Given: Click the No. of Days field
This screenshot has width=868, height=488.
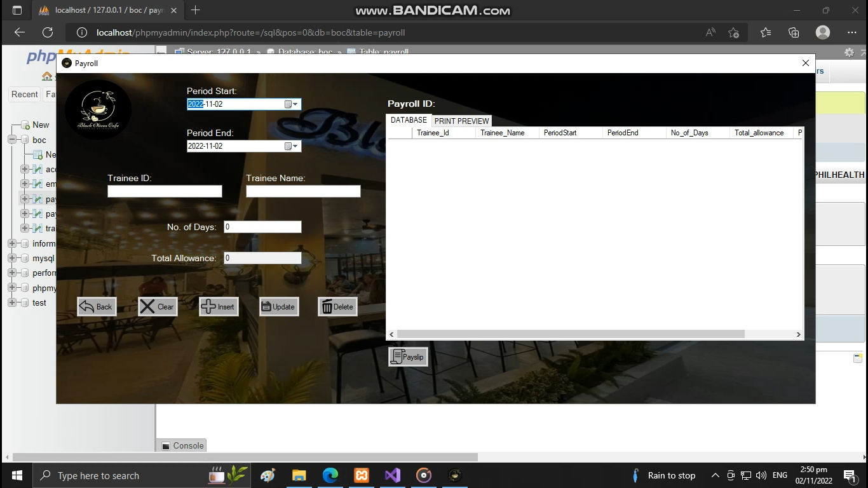Looking at the screenshot, I should point(262,227).
